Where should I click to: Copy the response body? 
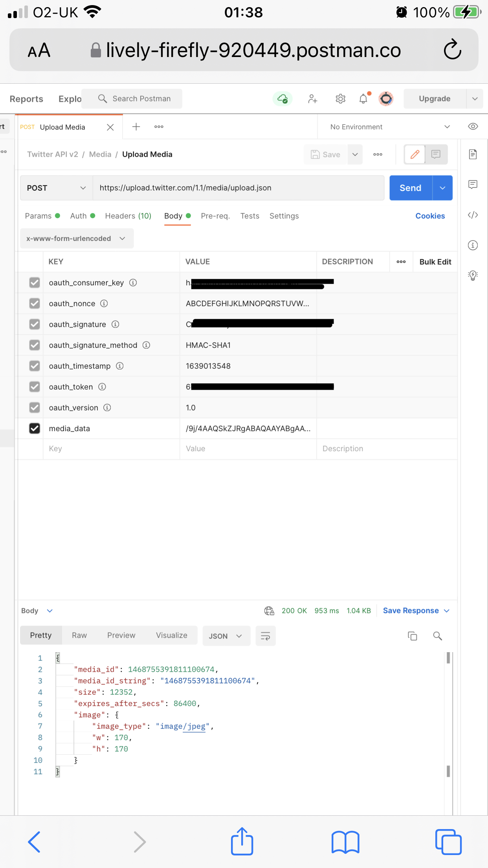pyautogui.click(x=412, y=636)
